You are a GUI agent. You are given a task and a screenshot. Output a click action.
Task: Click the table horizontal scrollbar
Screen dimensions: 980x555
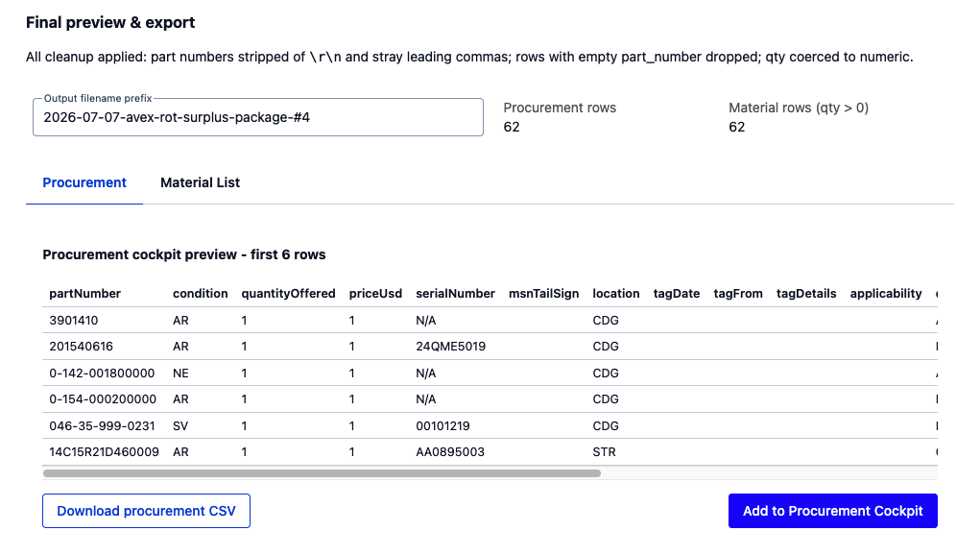tap(322, 473)
